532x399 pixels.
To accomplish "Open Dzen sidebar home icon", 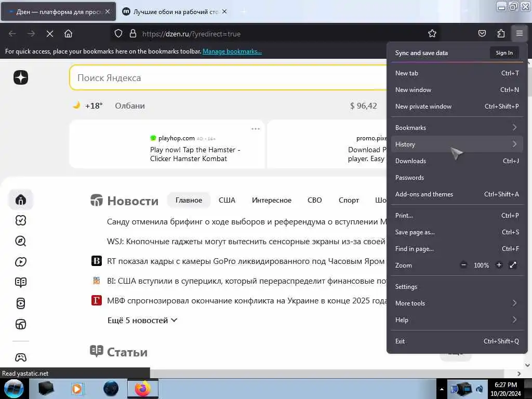I will 21,199.
